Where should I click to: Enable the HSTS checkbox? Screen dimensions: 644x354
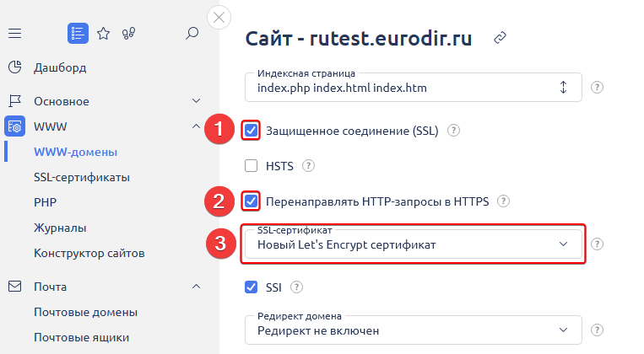tap(251, 166)
